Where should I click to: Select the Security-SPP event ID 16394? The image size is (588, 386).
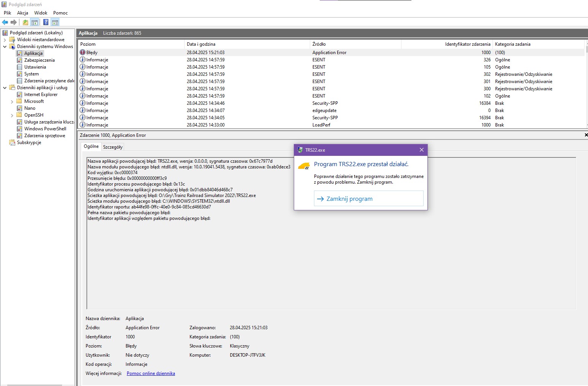click(x=331, y=118)
